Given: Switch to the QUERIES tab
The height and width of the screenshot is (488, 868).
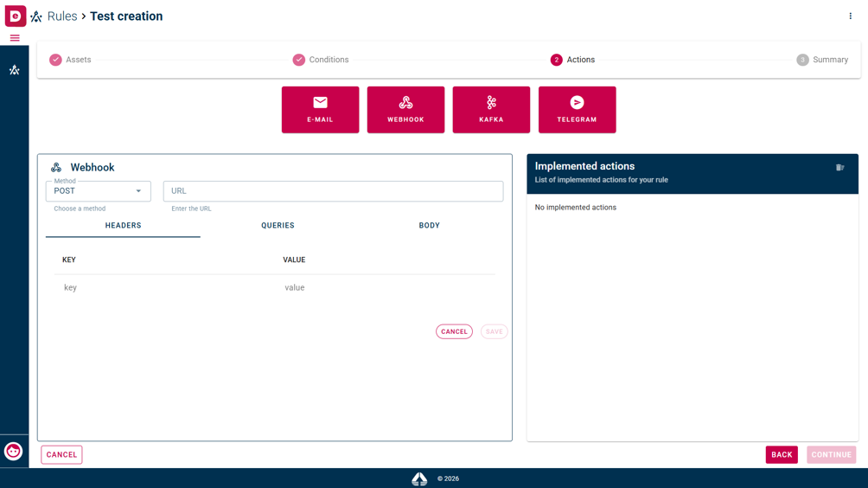Looking at the screenshot, I should 278,226.
